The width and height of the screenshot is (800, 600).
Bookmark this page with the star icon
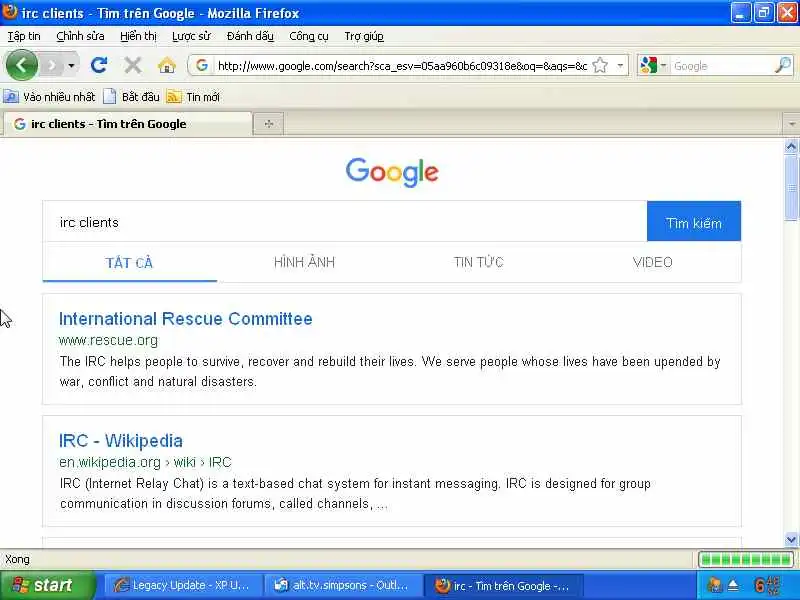[601, 65]
